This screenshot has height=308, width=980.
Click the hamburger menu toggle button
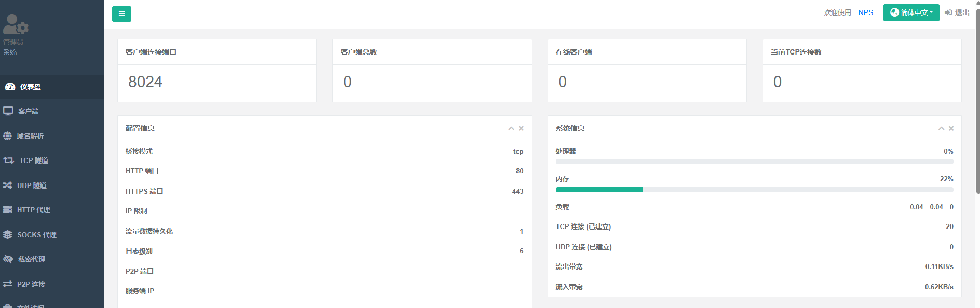pyautogui.click(x=121, y=14)
